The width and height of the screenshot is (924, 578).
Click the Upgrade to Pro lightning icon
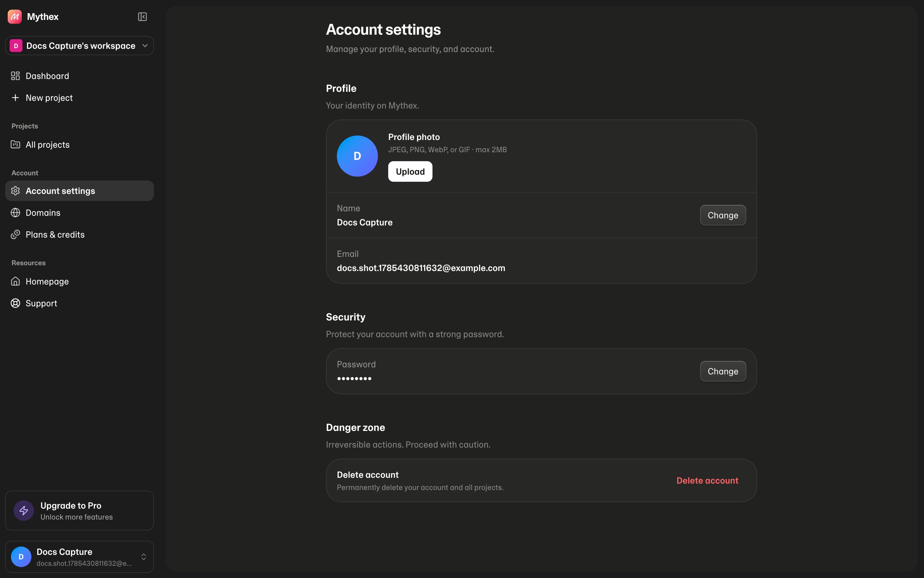pos(24,510)
